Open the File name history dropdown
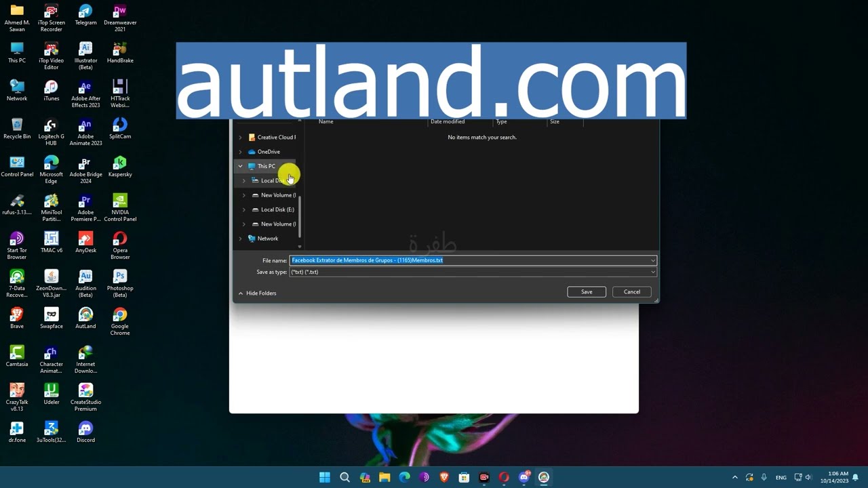 pos(653,260)
